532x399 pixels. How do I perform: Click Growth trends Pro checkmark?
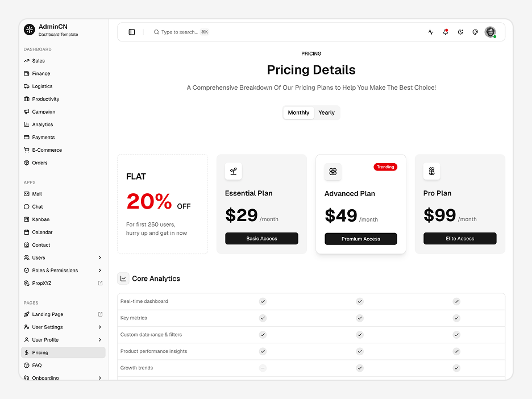(x=456, y=368)
